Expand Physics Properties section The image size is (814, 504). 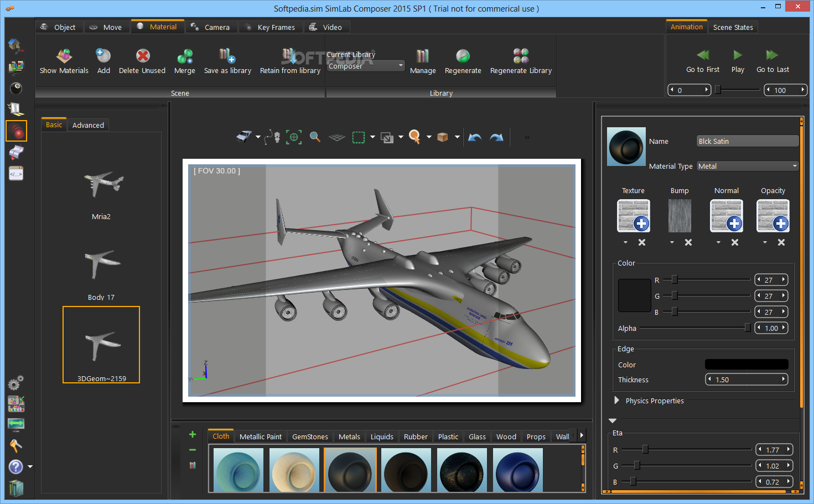coord(616,400)
